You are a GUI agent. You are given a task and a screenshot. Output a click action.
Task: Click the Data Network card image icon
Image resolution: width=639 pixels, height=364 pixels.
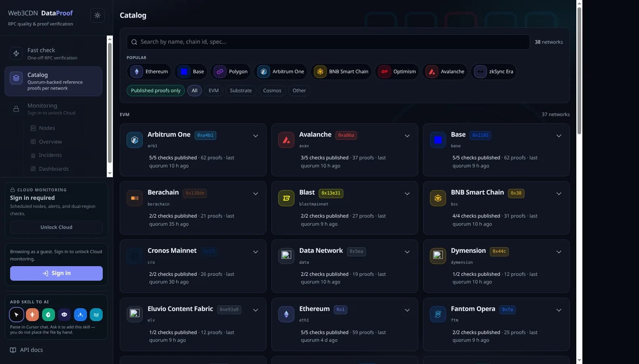click(286, 256)
